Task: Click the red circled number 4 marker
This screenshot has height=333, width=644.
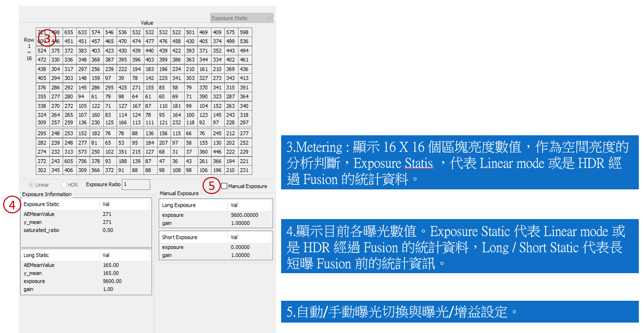Action: (x=11, y=204)
